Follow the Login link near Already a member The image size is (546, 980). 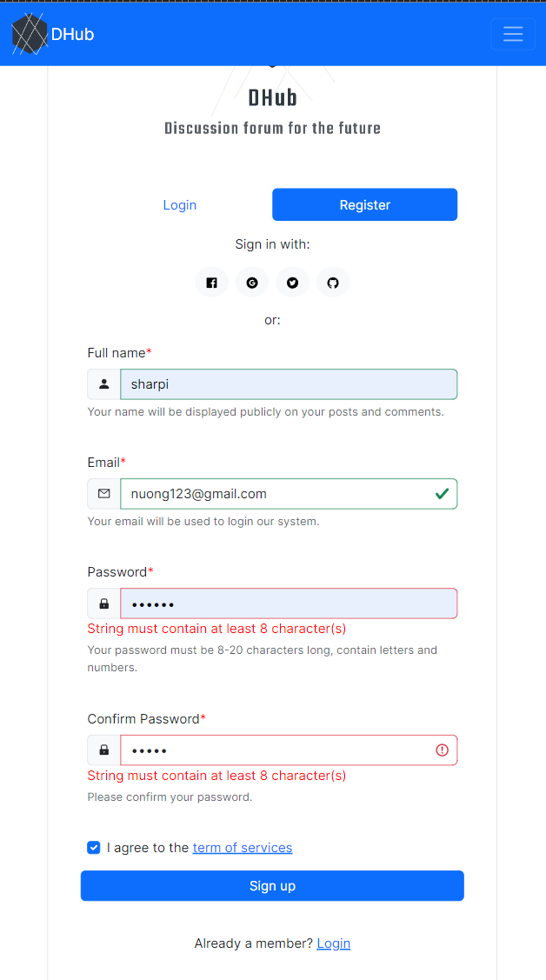[x=334, y=943]
